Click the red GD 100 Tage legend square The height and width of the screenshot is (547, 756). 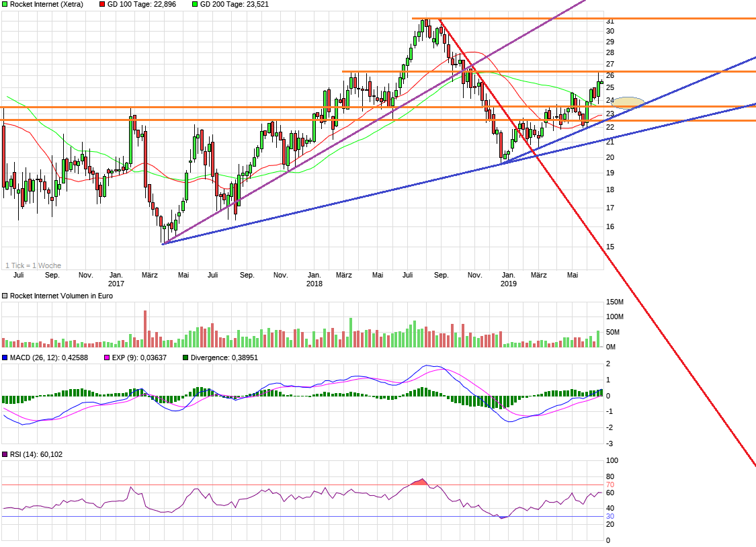(x=102, y=4)
